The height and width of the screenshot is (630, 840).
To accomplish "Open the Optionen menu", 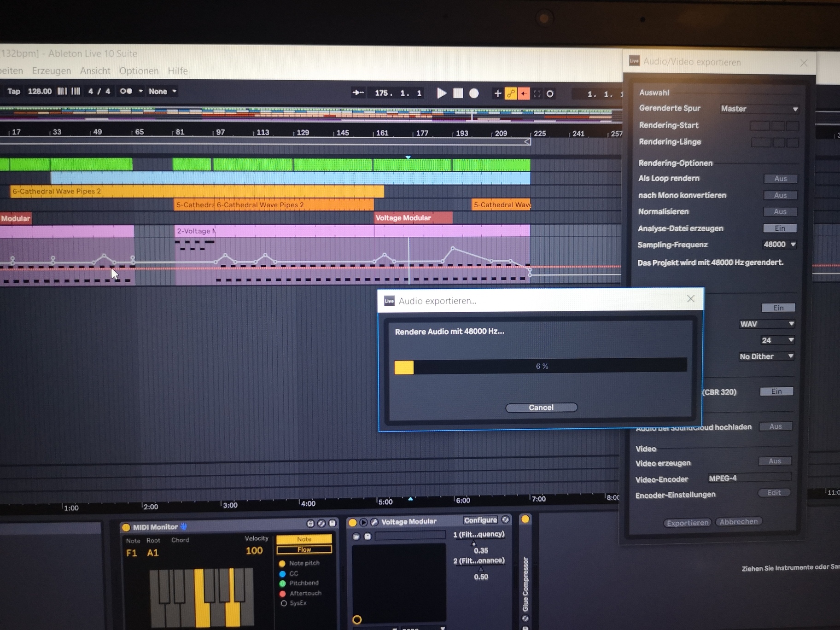I will pos(139,70).
